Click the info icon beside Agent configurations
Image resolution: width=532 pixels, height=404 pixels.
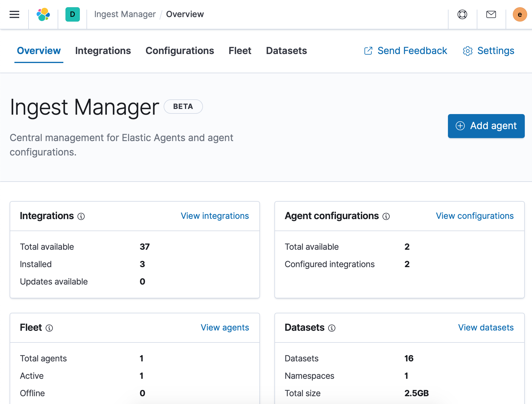(386, 216)
